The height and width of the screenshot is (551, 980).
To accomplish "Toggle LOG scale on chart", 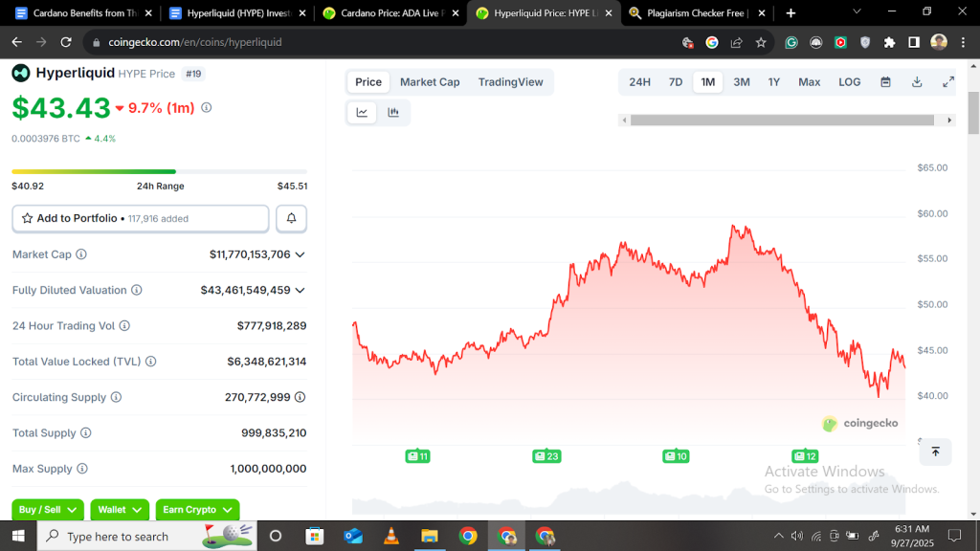I will 850,82.
